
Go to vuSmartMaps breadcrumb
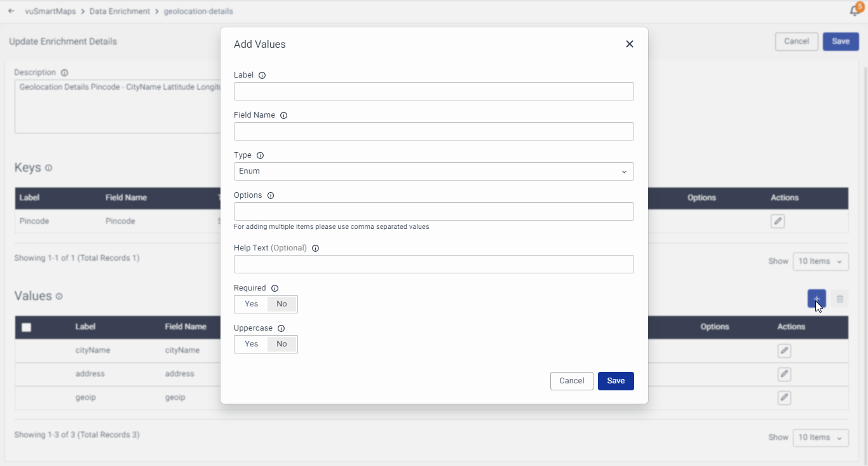click(50, 11)
